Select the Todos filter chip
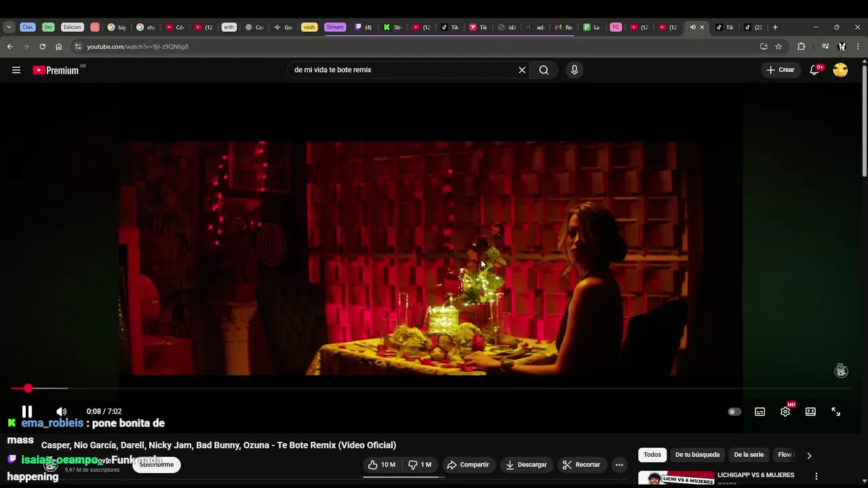The width and height of the screenshot is (868, 488). coord(652,455)
